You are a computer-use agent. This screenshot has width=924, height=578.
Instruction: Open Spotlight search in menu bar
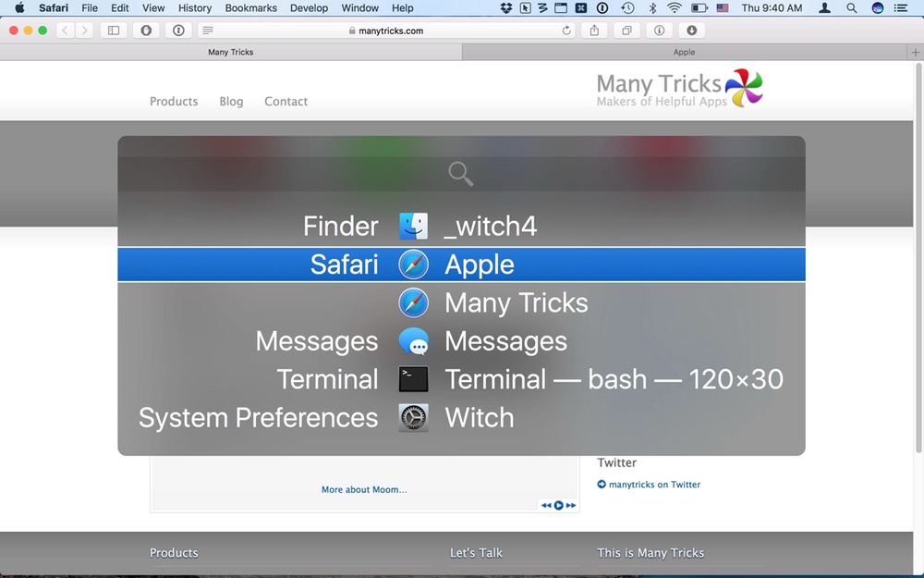852,8
